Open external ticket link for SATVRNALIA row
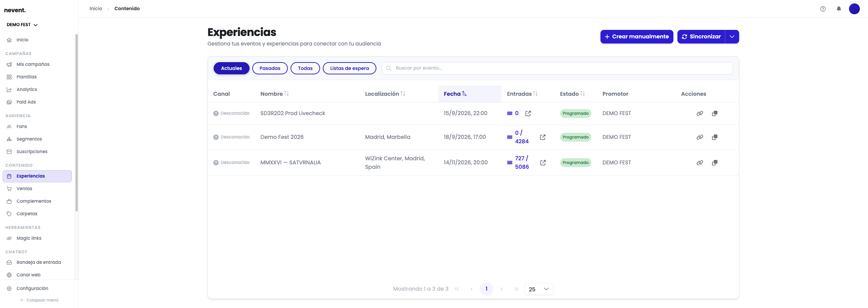Viewport: 868px width, 308px height. 543,163
